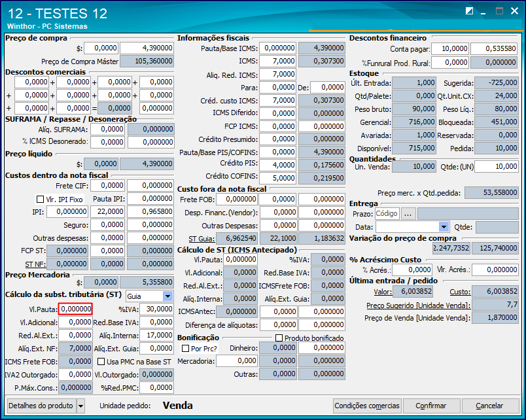
Task: Click the ICMS percentage field 7,0000
Action: 277,61
